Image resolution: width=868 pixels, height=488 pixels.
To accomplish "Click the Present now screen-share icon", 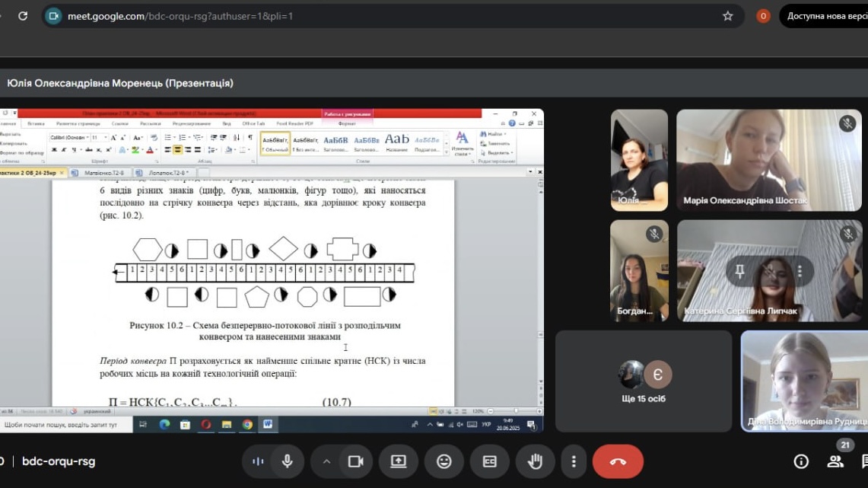I will (x=399, y=461).
